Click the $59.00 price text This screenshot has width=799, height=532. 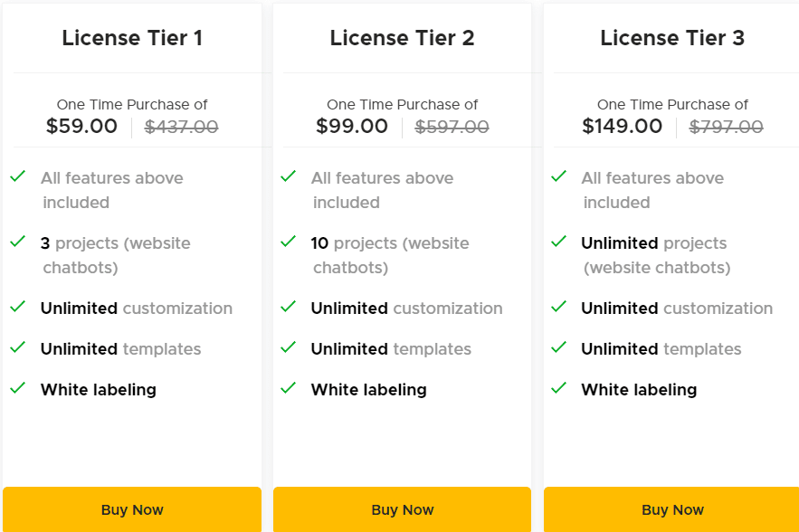(x=81, y=126)
